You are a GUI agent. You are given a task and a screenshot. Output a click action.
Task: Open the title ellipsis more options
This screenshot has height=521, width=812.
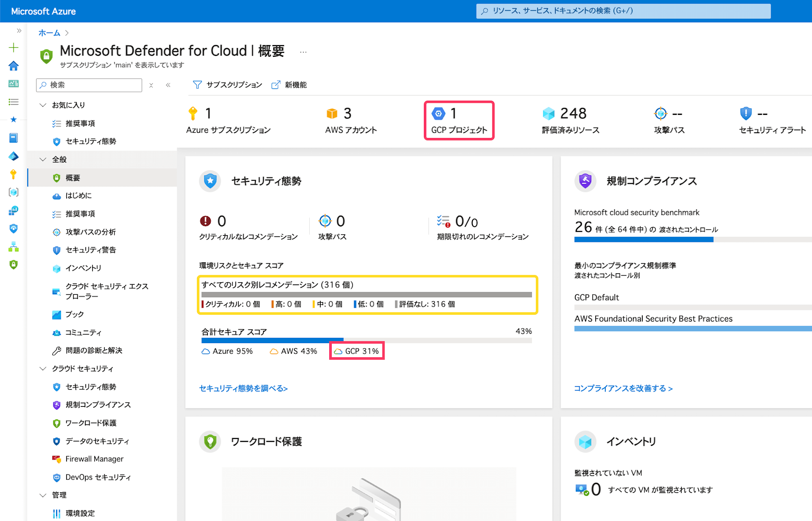point(303,52)
